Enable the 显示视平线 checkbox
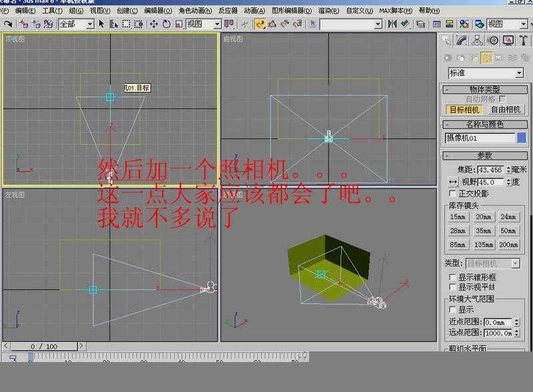The height and width of the screenshot is (392, 533). tap(452, 287)
